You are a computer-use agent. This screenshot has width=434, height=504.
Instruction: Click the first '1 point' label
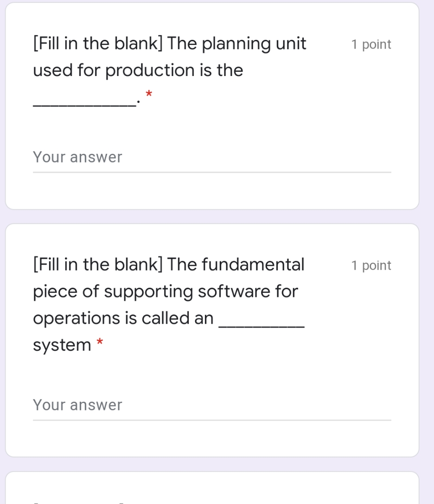tap(370, 44)
